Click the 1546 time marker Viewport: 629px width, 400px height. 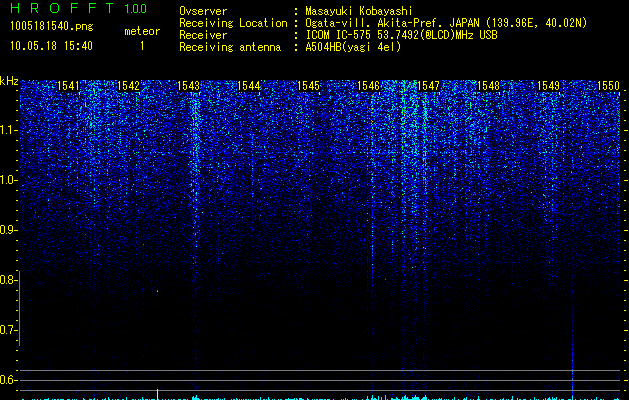(368, 86)
